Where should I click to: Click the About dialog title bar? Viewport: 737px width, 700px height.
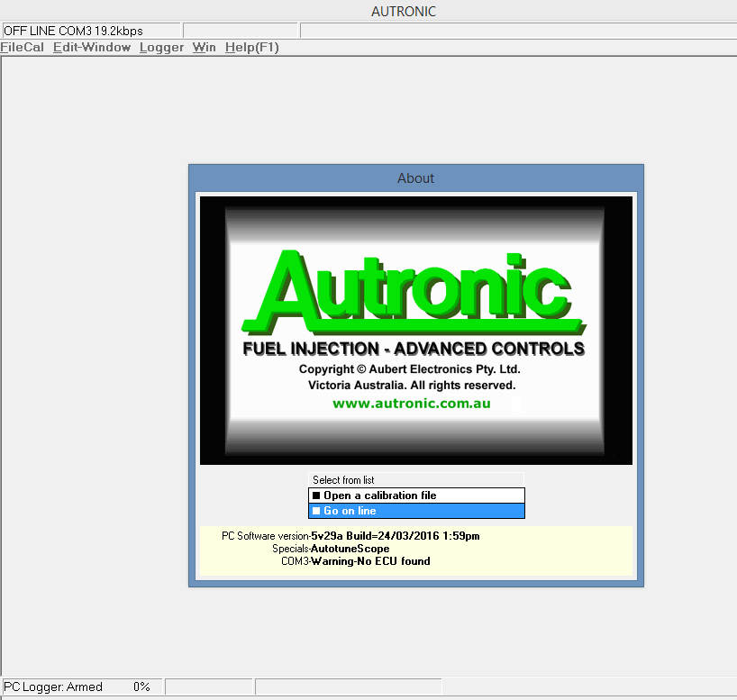point(415,178)
